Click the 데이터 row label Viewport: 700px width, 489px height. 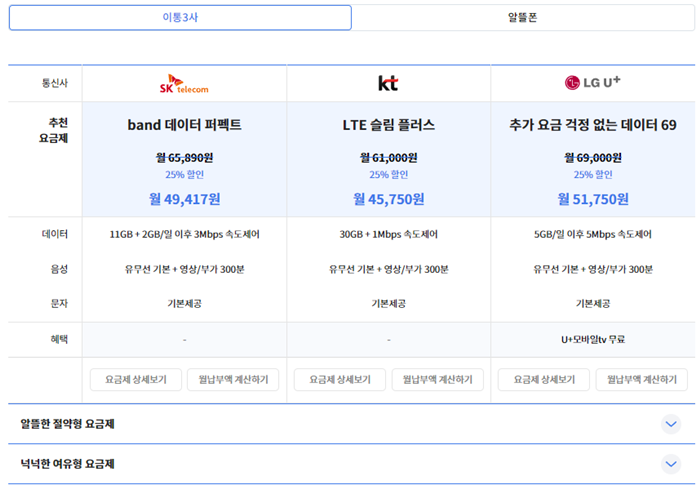[54, 234]
